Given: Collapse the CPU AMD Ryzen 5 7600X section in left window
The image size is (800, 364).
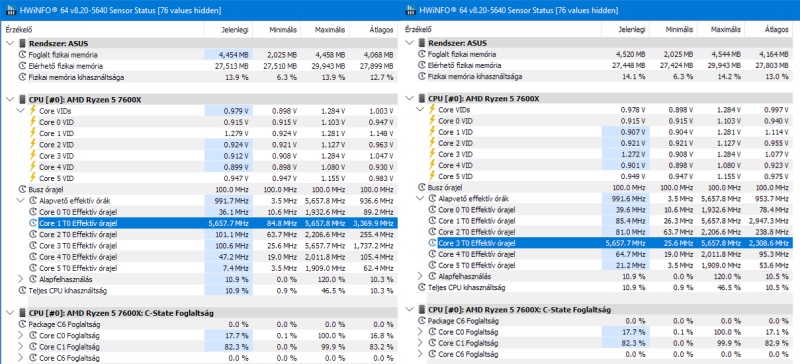Looking at the screenshot, I should coord(10,100).
